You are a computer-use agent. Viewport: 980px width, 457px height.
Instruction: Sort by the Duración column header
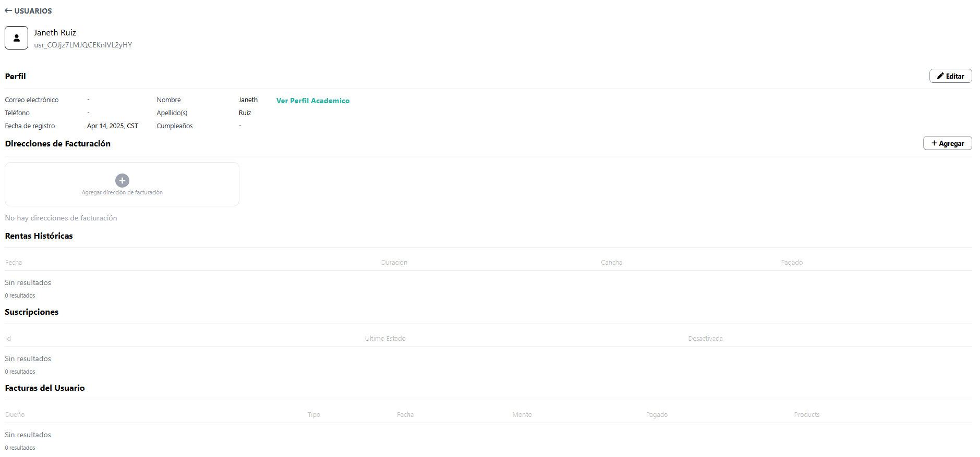click(394, 263)
